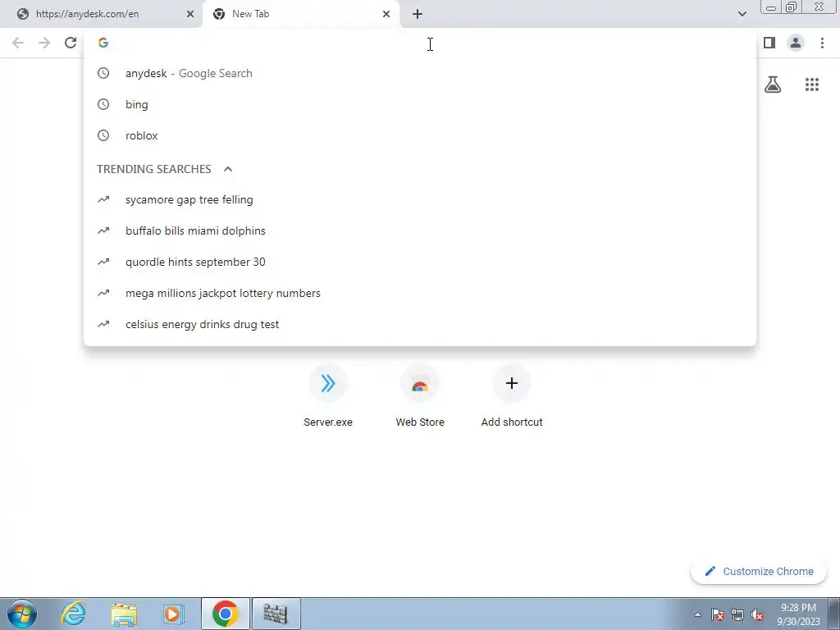Close the anydesk.com tab

point(190,14)
